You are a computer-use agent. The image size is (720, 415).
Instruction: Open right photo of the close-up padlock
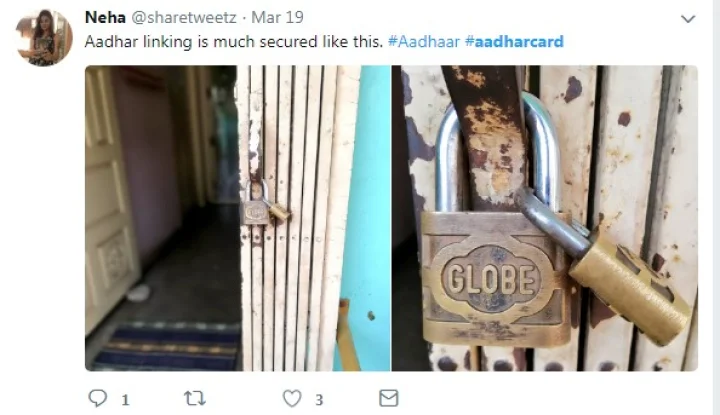pos(545,218)
